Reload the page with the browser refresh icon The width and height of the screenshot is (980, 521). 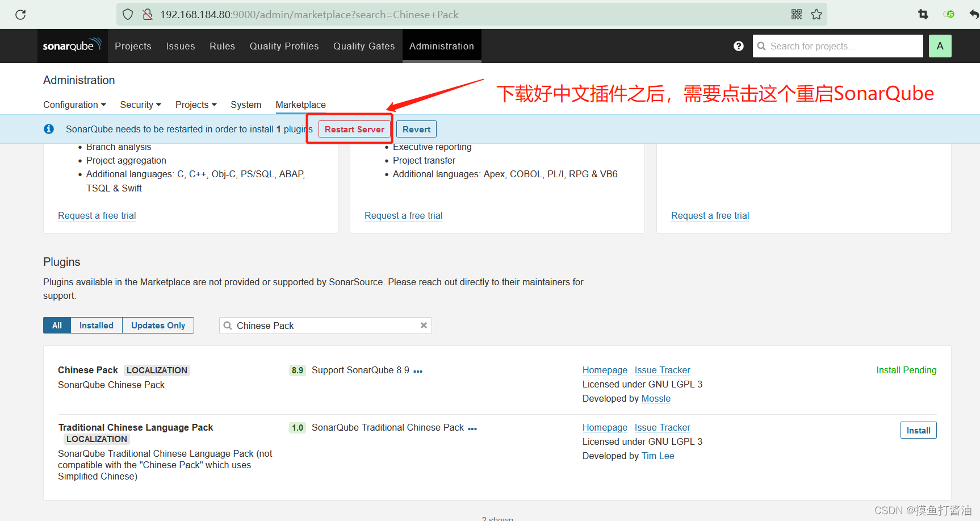coord(20,15)
